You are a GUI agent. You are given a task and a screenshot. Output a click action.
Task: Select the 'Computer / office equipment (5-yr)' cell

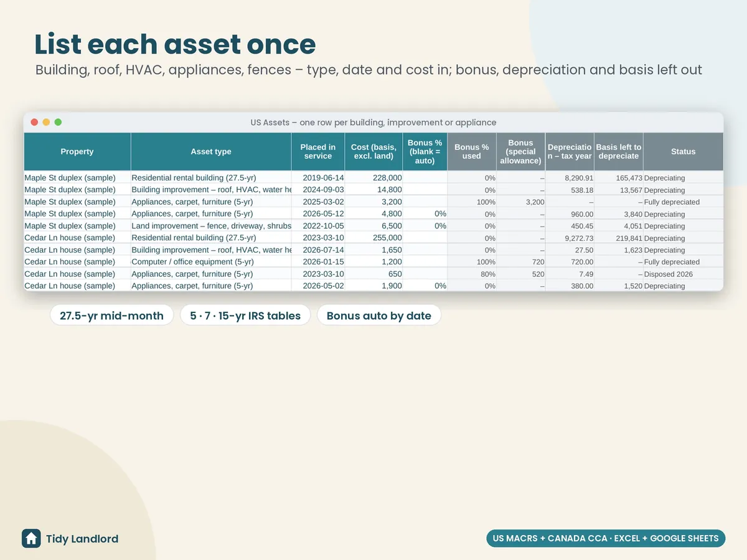click(211, 262)
